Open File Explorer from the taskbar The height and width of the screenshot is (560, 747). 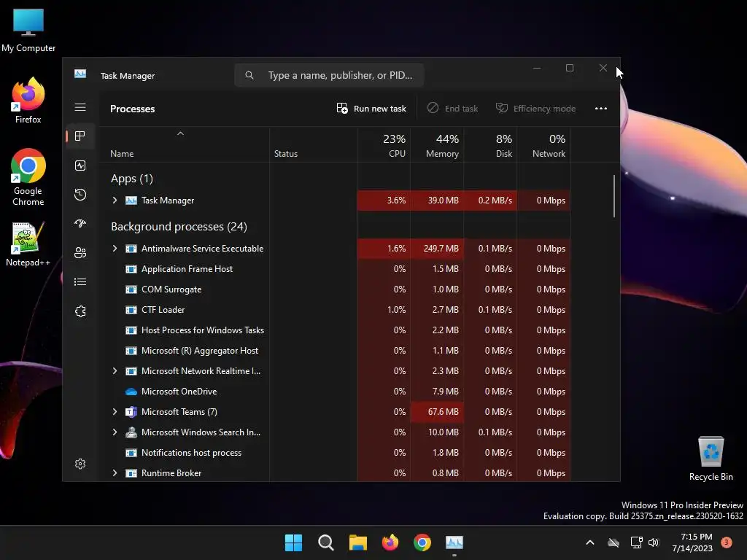[357, 542]
